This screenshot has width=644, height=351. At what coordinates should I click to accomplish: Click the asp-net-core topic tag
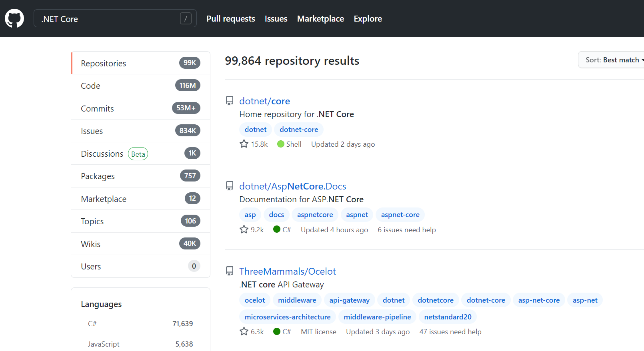pyautogui.click(x=539, y=300)
